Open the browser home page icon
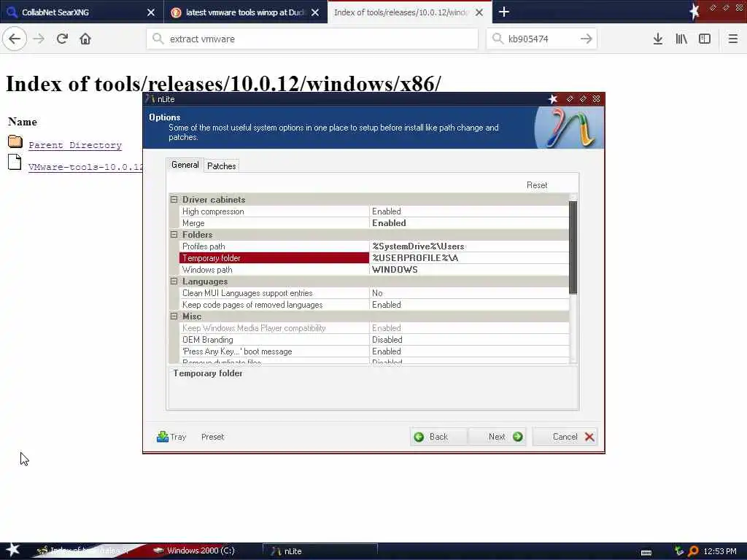This screenshot has height=560, width=747. [85, 39]
